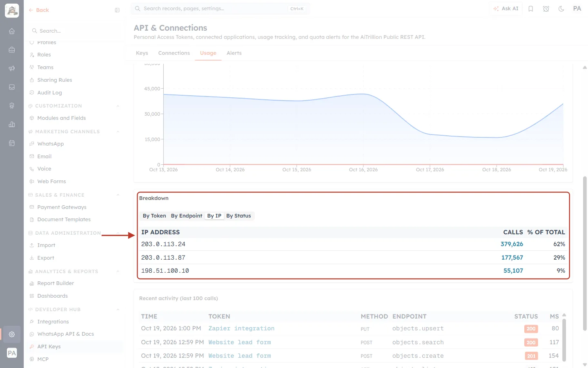Screen dimensions: 588x368
Task: Click the bookmark icon in top bar
Action: [531, 9]
